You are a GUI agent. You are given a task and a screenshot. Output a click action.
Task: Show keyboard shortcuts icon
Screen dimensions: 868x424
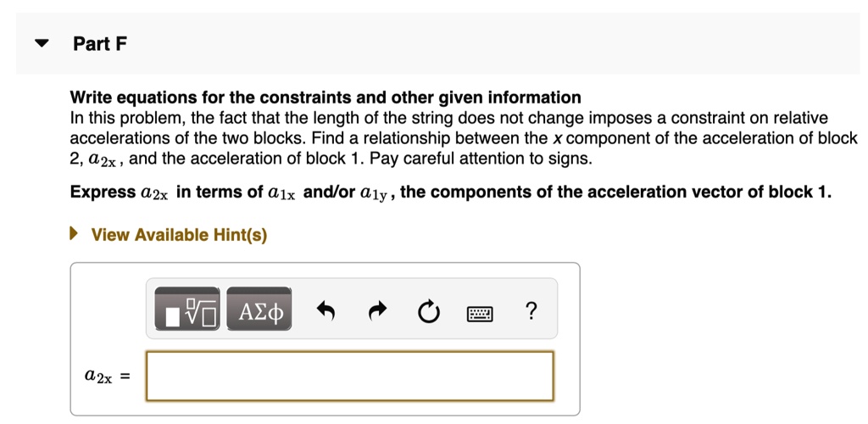pos(480,313)
